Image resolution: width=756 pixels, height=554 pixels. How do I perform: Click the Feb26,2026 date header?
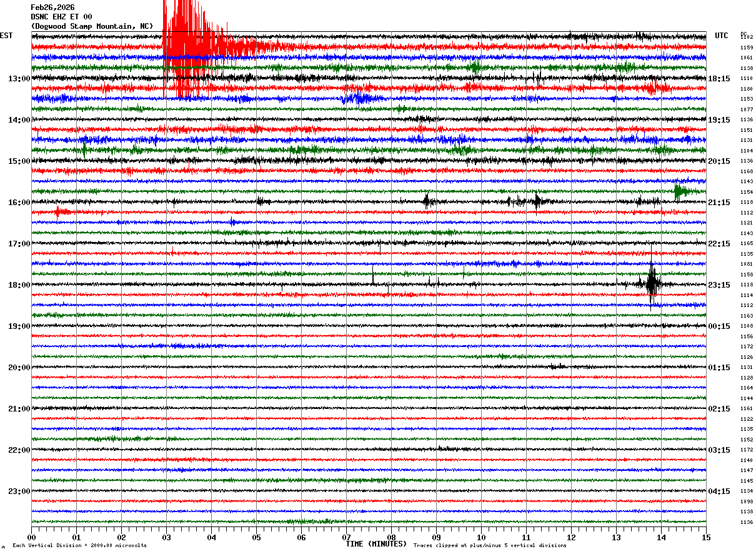coord(52,8)
